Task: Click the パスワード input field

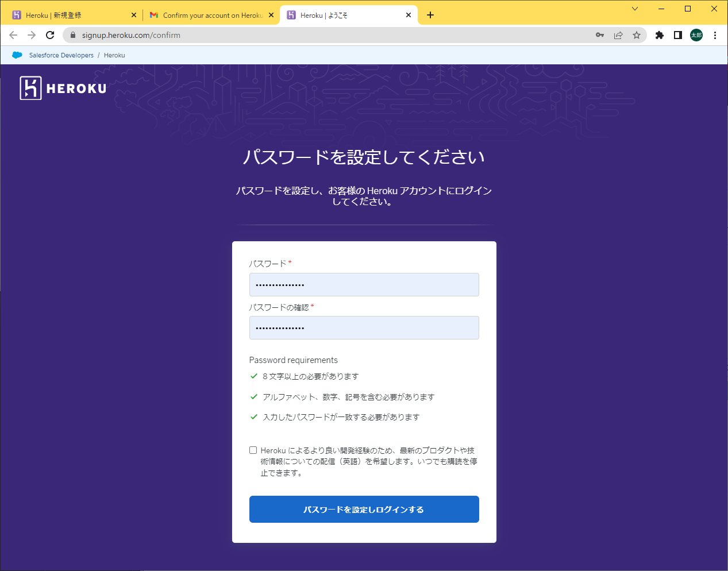Action: 364,284
